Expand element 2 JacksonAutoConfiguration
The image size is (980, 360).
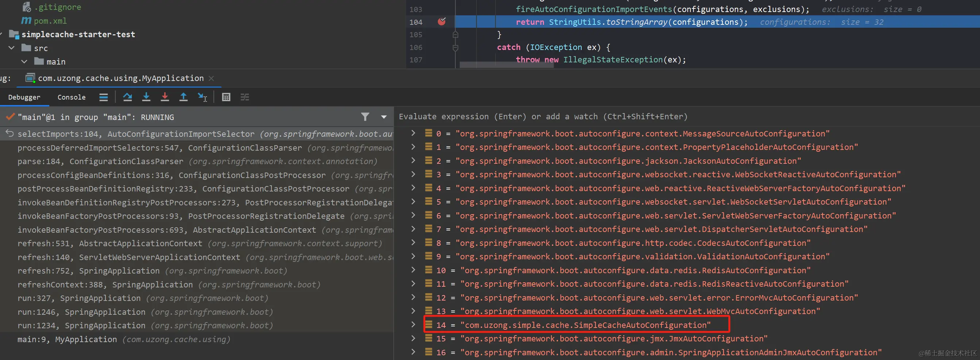click(x=413, y=160)
